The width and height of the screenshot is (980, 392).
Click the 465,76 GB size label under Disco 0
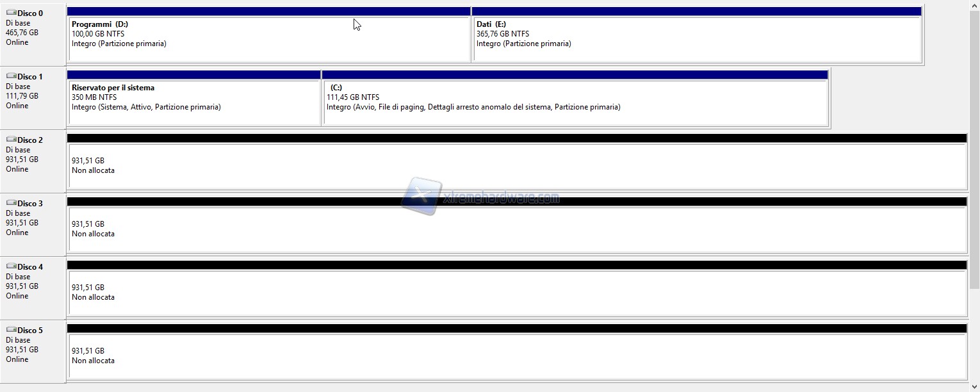click(22, 33)
